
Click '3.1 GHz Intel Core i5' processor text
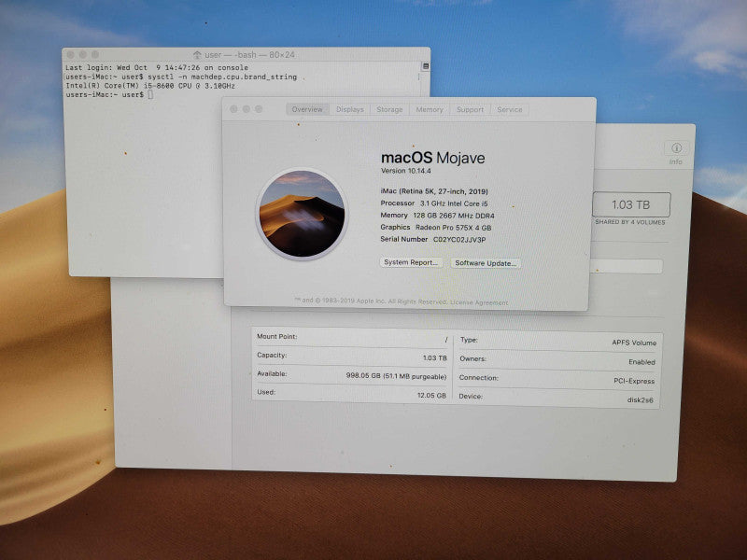(x=454, y=203)
